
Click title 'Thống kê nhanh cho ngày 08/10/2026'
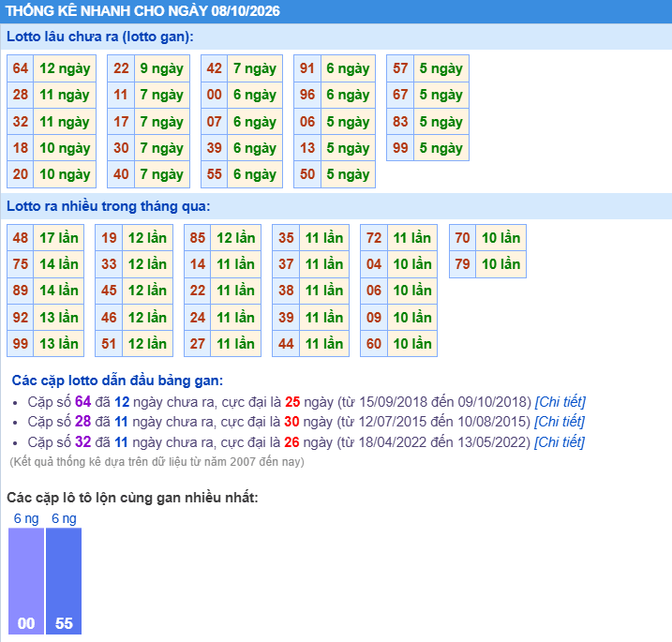pyautogui.click(x=142, y=10)
